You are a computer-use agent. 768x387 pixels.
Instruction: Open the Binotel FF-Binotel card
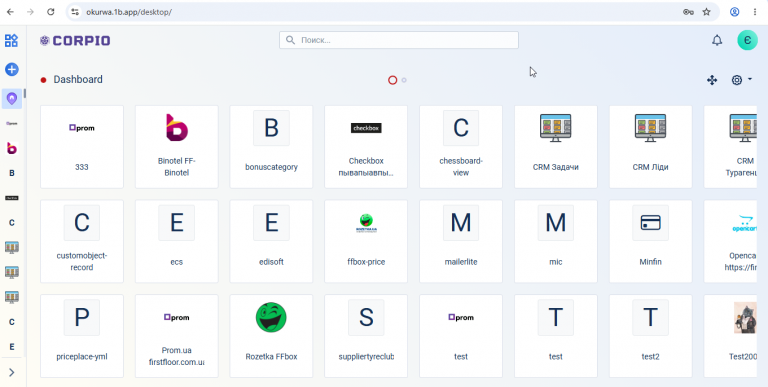177,146
